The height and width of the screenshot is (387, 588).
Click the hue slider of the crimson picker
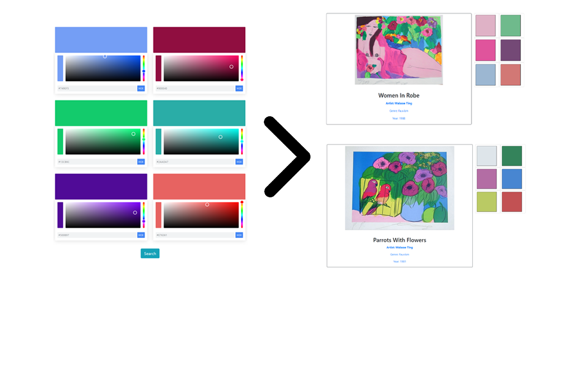click(242, 68)
